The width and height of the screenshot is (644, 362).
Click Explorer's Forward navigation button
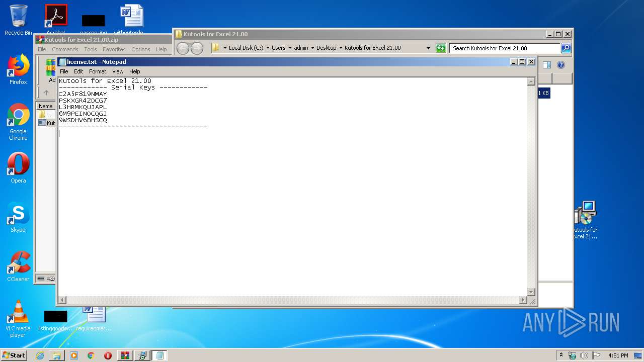coord(197,48)
